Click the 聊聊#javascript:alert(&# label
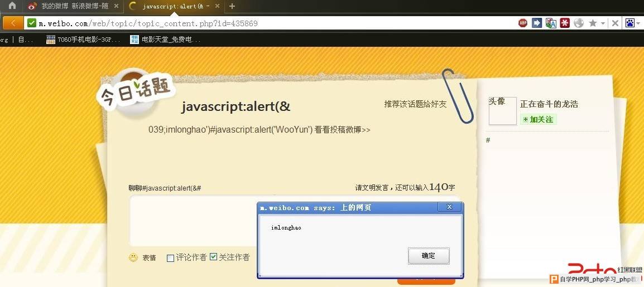The image size is (644, 287). pyautogui.click(x=165, y=188)
